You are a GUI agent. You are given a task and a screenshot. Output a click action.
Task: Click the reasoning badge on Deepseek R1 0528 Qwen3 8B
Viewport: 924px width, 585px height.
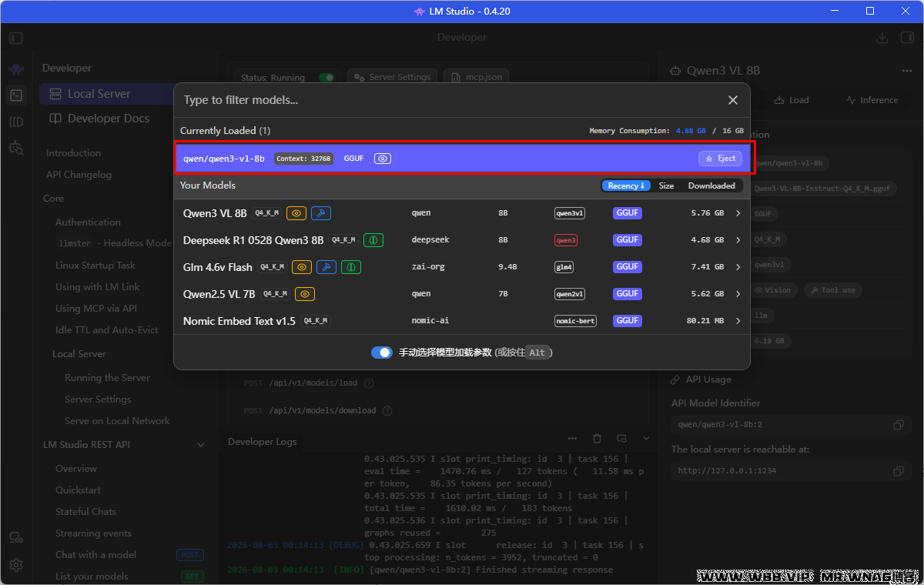373,240
